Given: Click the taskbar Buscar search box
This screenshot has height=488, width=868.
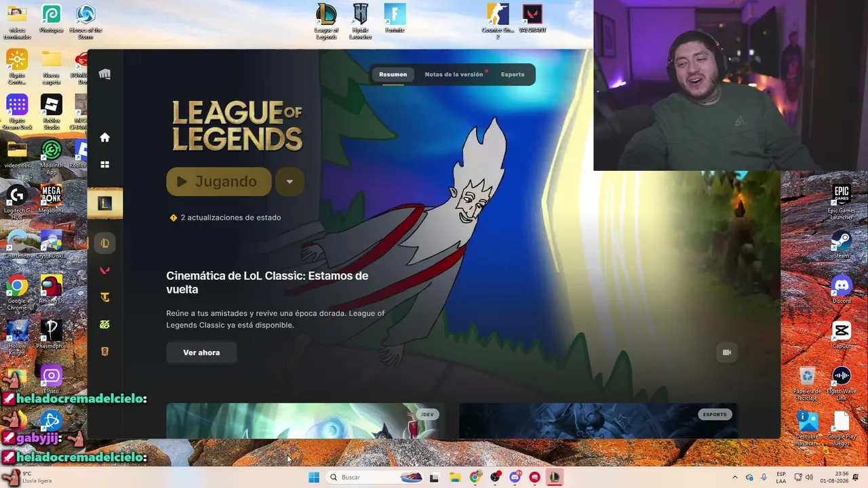Looking at the screenshot, I should pos(376,477).
